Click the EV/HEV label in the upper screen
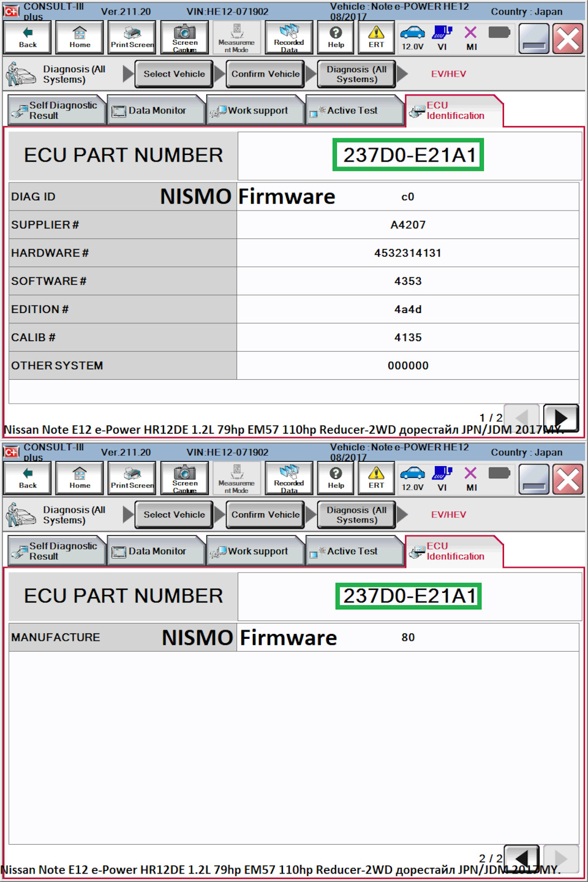Screen dimensions: 588x882 [x=448, y=74]
